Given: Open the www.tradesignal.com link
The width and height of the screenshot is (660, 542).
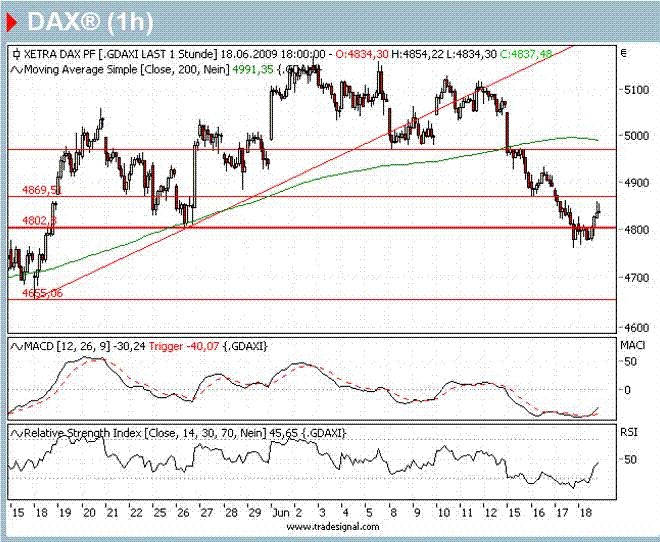Looking at the screenshot, I should click(333, 526).
